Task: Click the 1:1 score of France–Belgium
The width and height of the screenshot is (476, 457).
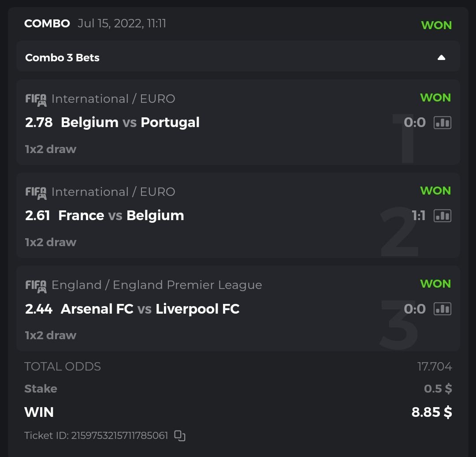Action: tap(418, 215)
